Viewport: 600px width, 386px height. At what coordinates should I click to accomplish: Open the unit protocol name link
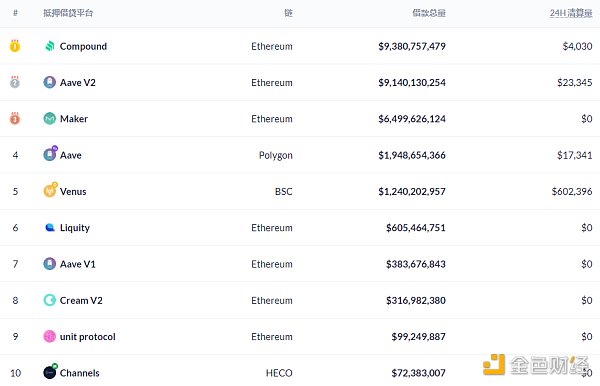coord(88,337)
